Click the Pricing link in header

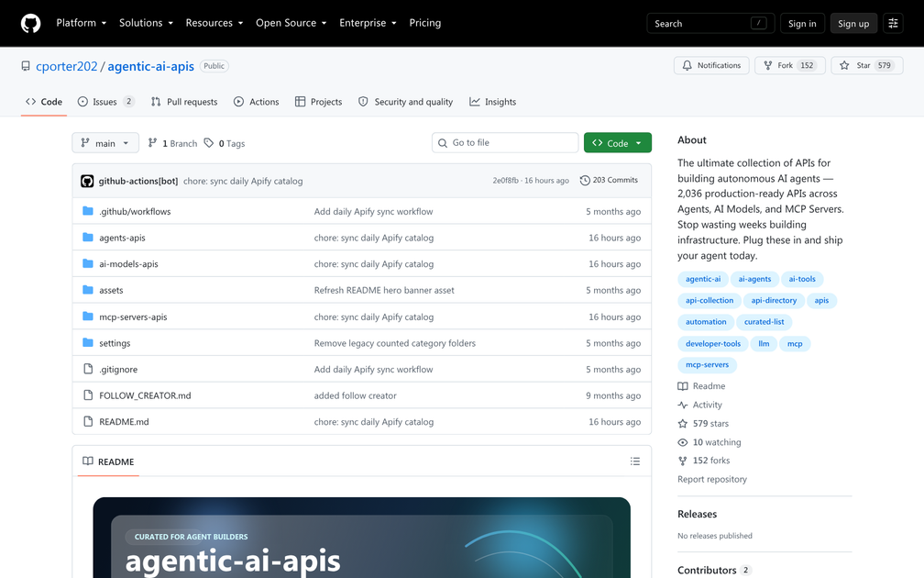425,23
